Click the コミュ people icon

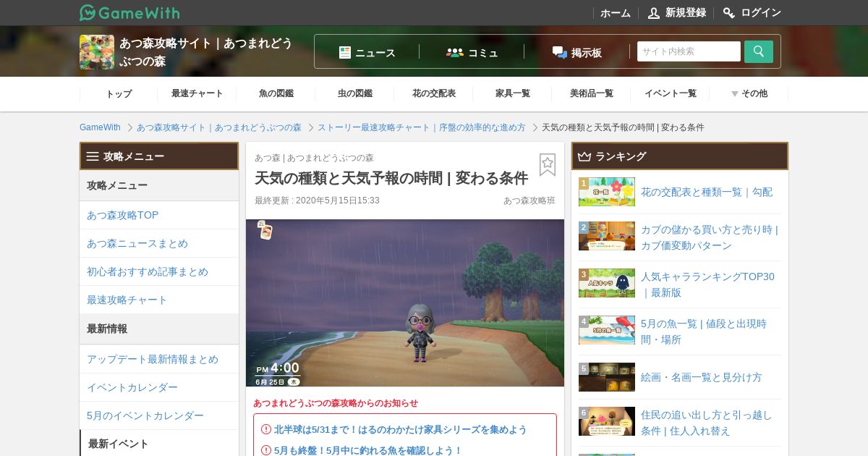point(455,52)
